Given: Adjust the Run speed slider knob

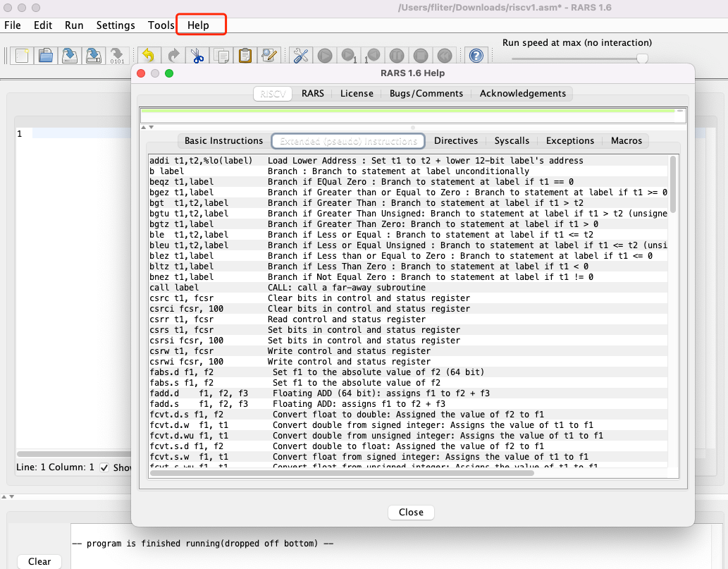Looking at the screenshot, I should point(642,59).
